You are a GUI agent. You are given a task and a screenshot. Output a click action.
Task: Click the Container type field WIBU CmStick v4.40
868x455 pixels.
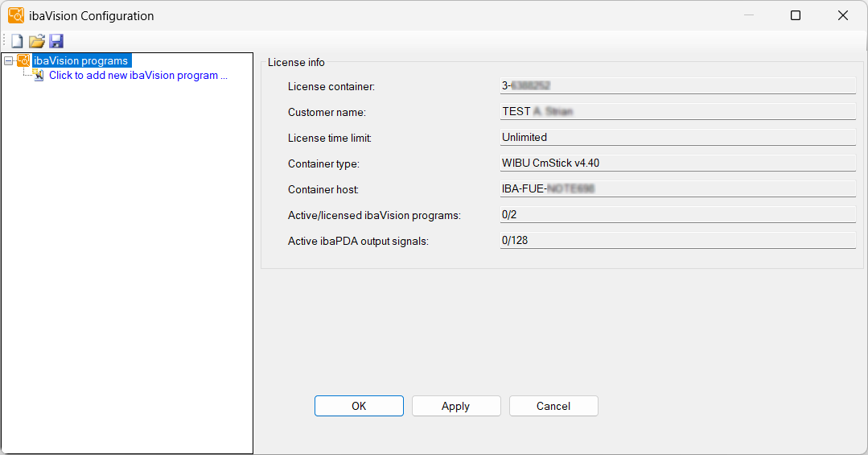click(x=678, y=163)
